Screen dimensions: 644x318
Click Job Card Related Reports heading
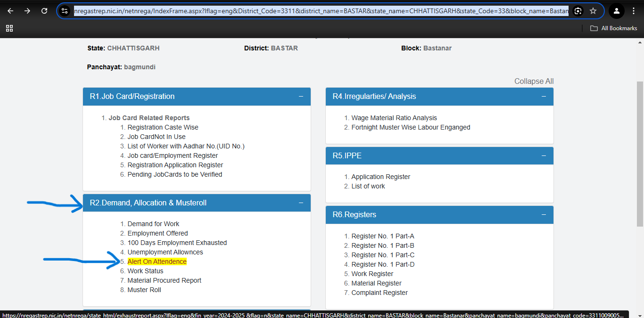[149, 118]
